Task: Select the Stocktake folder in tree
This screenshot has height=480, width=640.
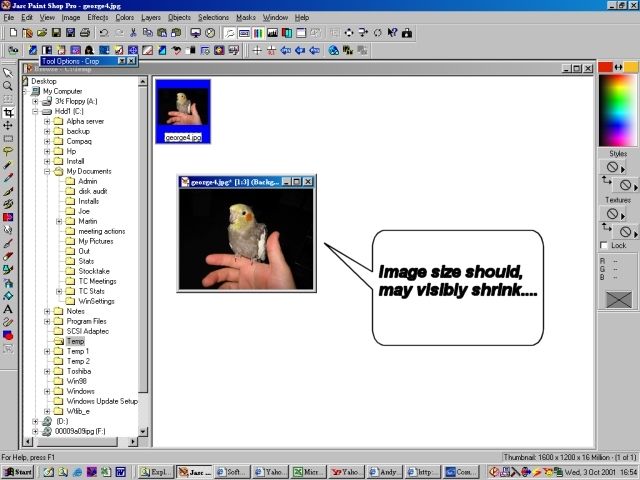Action: pyautogui.click(x=95, y=271)
